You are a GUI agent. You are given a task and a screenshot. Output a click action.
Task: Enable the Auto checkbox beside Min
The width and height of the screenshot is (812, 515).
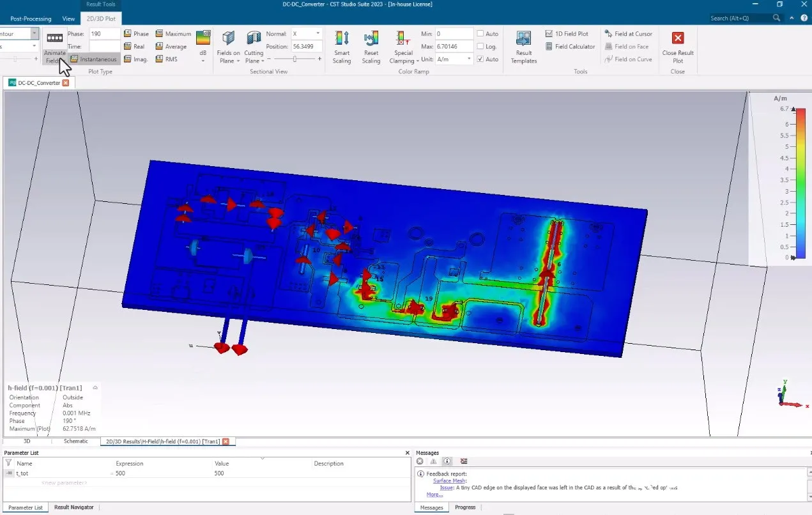pos(480,34)
